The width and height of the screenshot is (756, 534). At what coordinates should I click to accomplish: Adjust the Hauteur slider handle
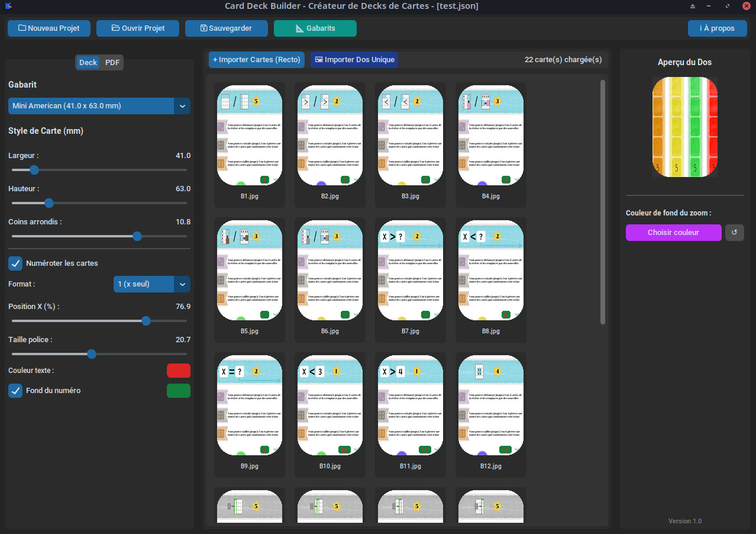(49, 203)
